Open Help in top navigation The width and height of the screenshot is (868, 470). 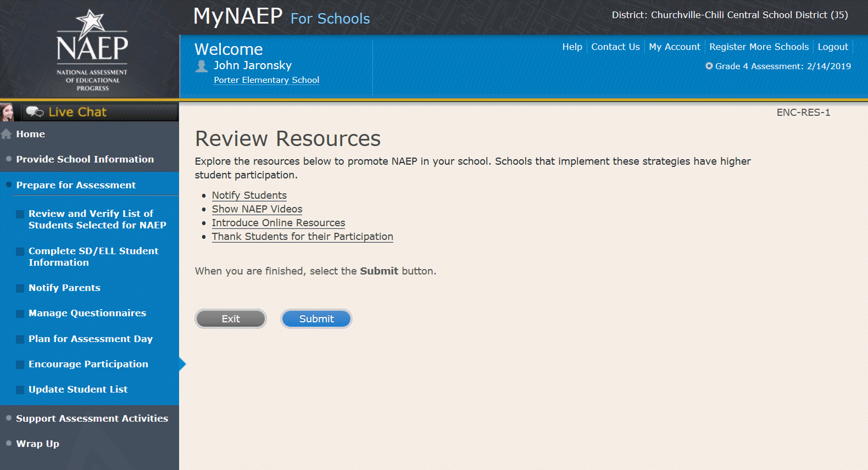[572, 47]
